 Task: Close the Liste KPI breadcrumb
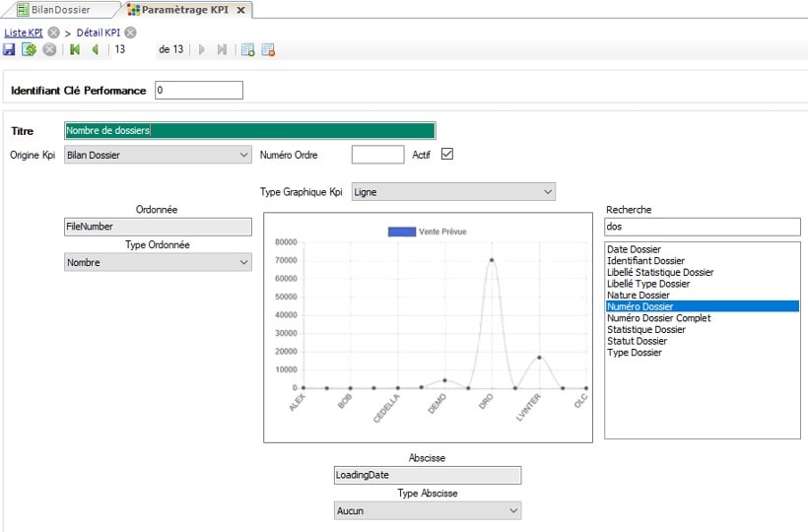pos(53,33)
